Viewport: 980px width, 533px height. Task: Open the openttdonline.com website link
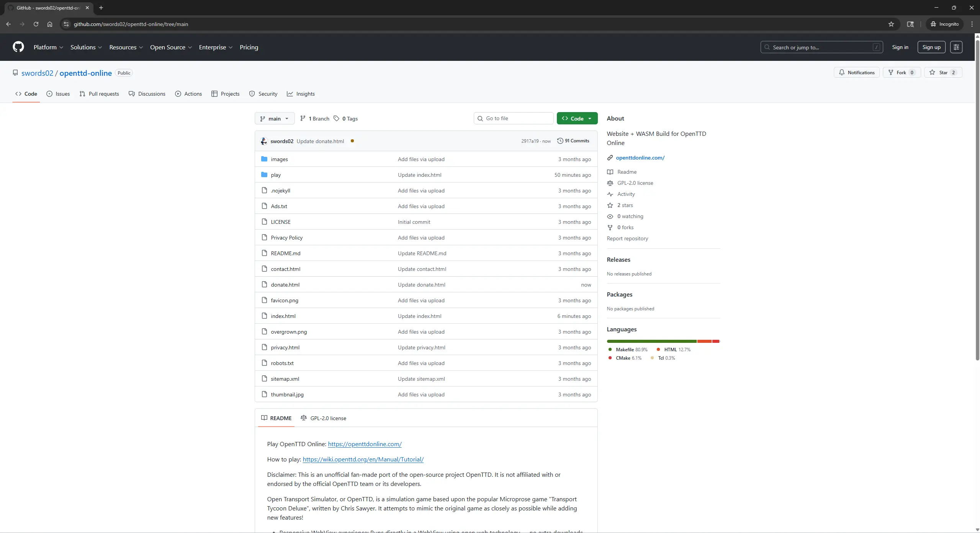click(x=640, y=158)
